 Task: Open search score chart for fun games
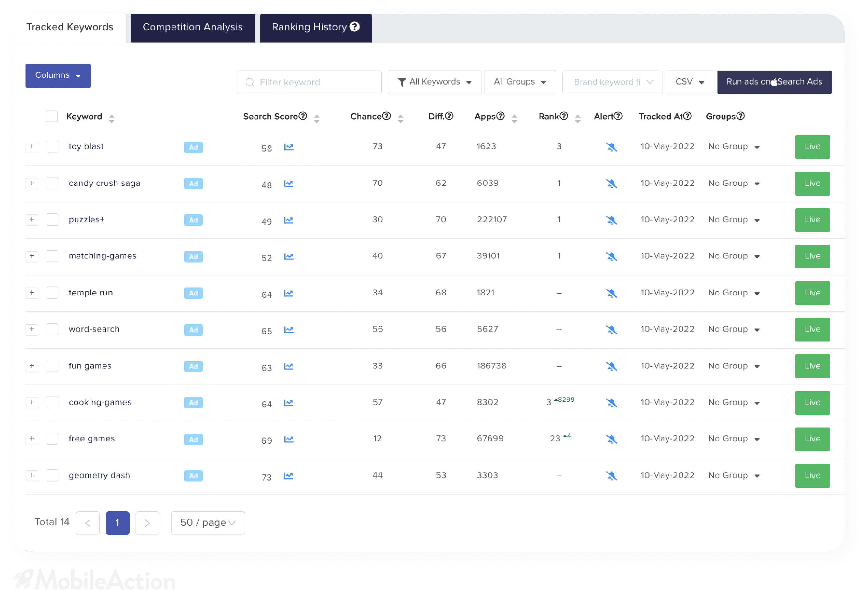289,366
